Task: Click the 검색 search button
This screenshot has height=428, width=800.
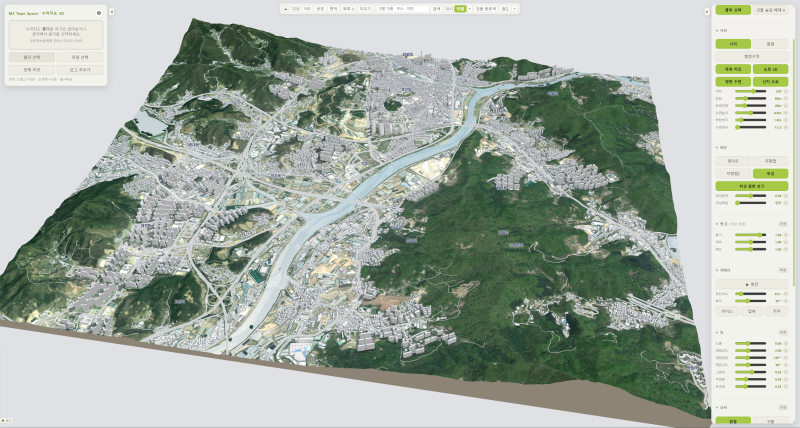Action: (436, 9)
